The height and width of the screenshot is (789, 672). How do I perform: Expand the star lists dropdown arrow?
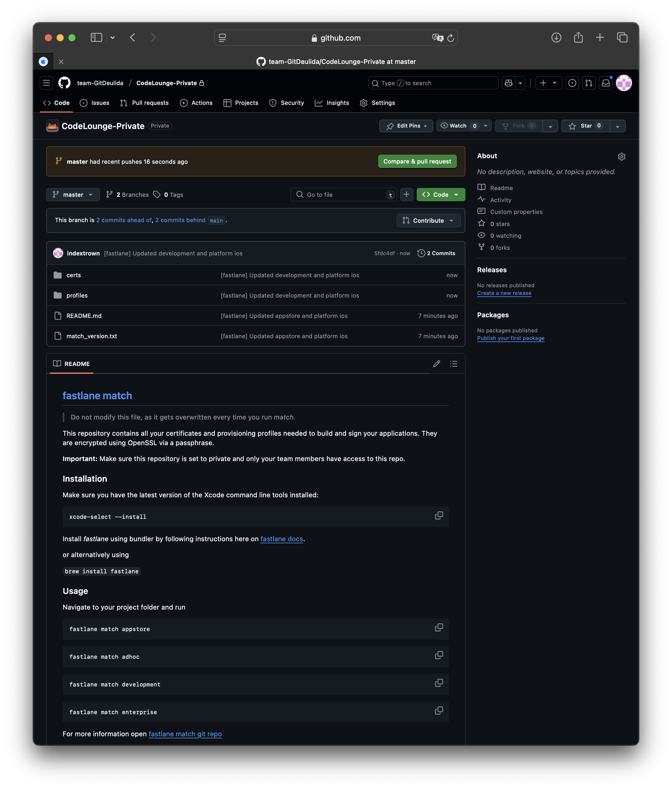(617, 126)
